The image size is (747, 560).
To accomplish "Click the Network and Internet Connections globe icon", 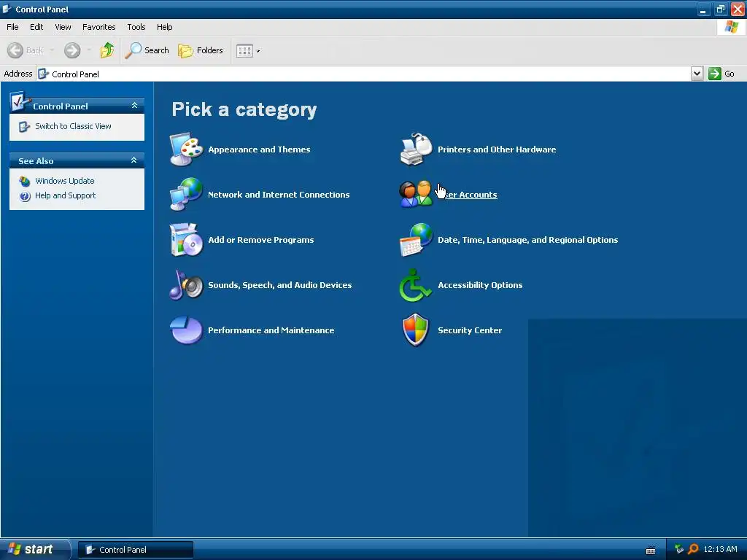I will [186, 194].
